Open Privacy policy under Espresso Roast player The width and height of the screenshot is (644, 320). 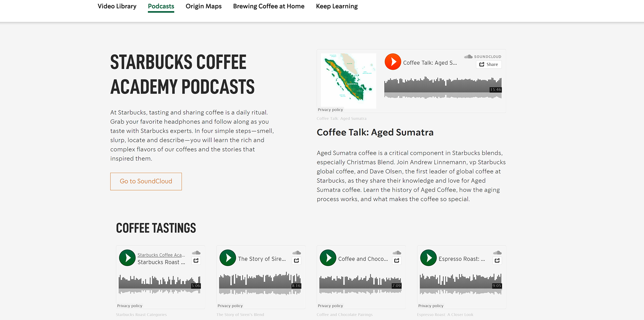tap(431, 306)
